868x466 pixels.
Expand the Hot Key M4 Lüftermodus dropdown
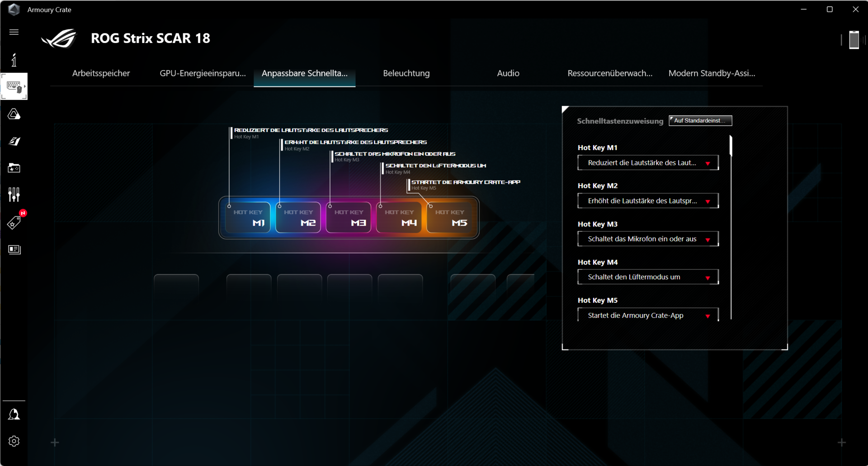coord(647,277)
